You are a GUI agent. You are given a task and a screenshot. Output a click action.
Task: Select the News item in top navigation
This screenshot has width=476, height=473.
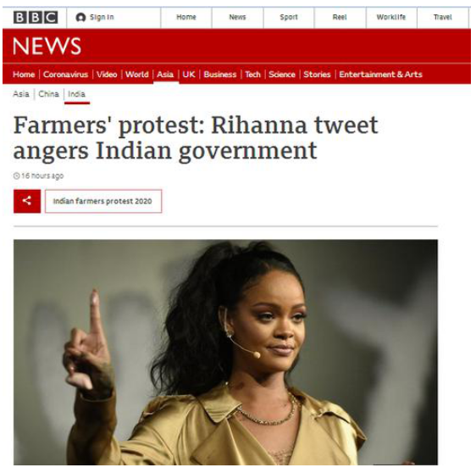tap(237, 17)
